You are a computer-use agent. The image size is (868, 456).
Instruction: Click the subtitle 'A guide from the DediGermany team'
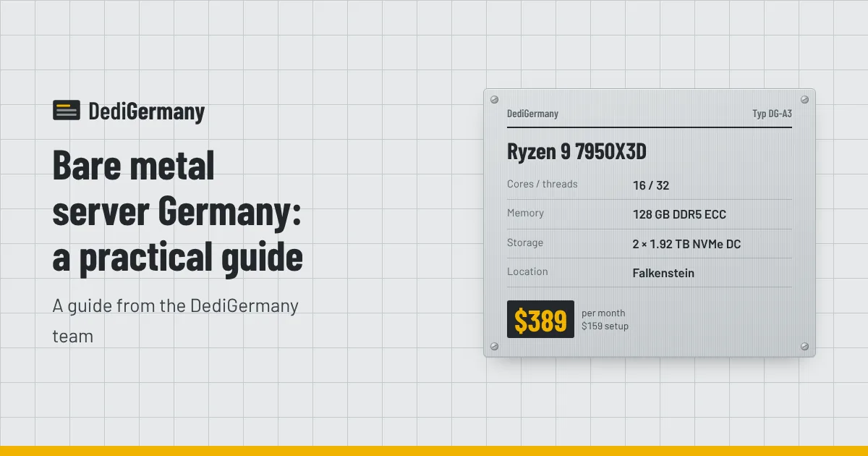pyautogui.click(x=176, y=321)
